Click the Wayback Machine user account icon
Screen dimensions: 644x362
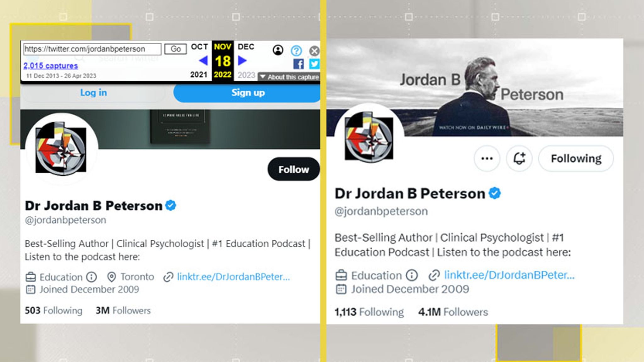(278, 50)
